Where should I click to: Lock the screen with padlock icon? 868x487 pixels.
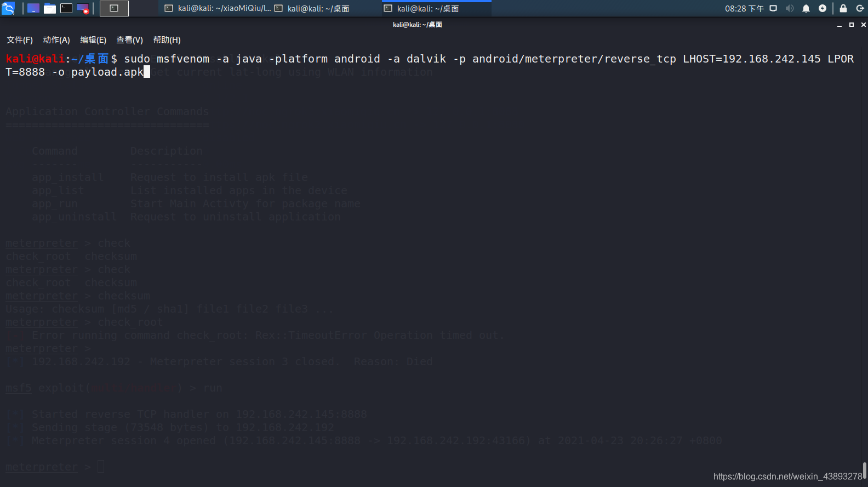click(843, 8)
